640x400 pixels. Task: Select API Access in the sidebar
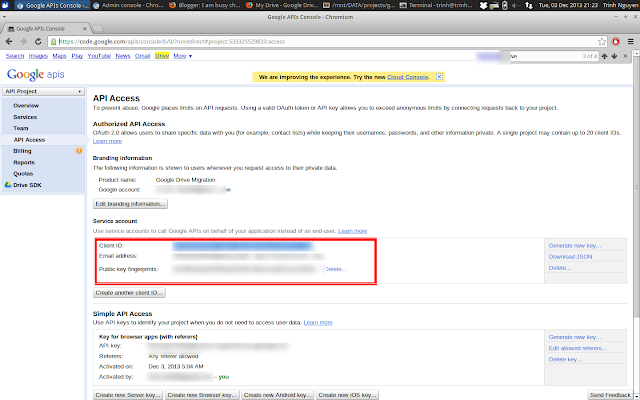click(29, 140)
